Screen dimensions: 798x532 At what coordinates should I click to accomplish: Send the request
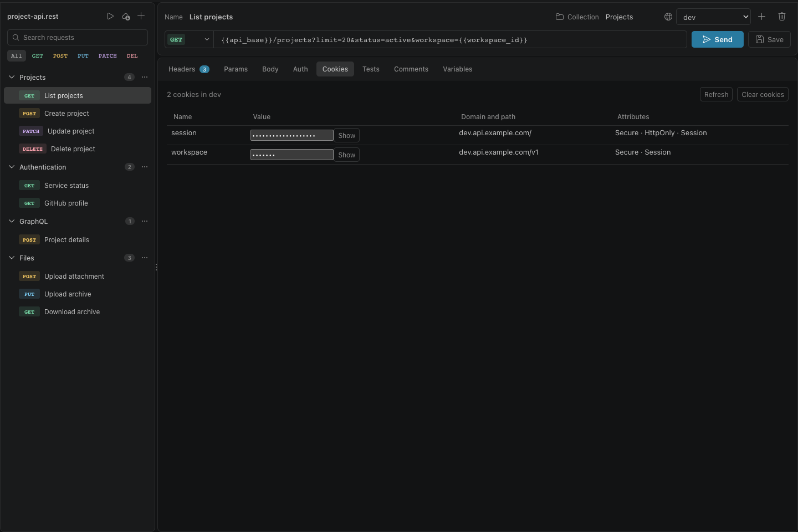[718, 39]
